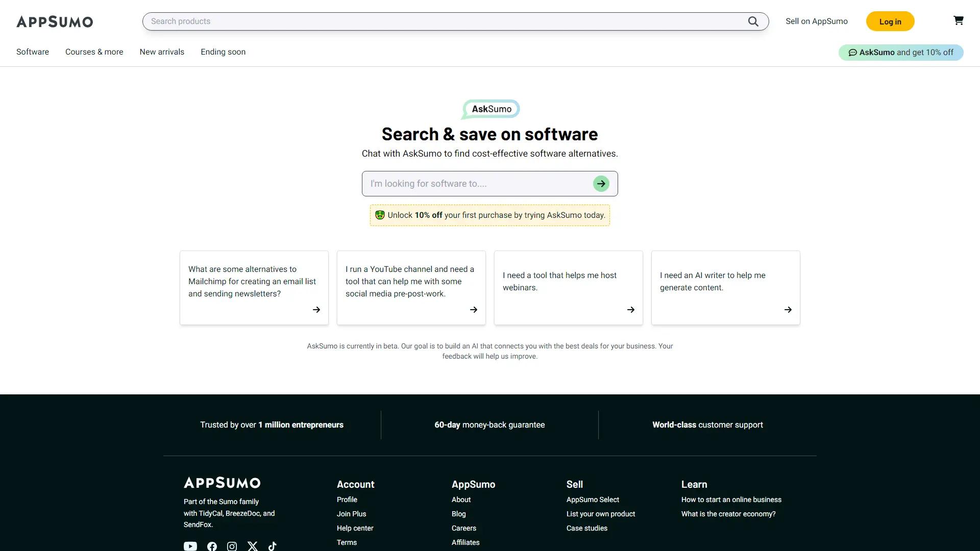Click the TikTok icon in the footer
Viewport: 980px width, 551px height.
[x=272, y=546]
